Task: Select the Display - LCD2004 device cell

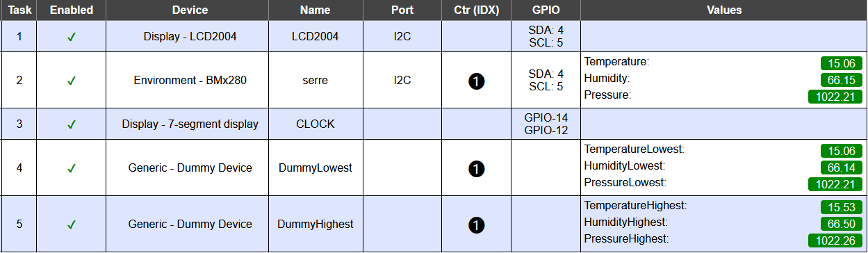Action: click(190, 37)
